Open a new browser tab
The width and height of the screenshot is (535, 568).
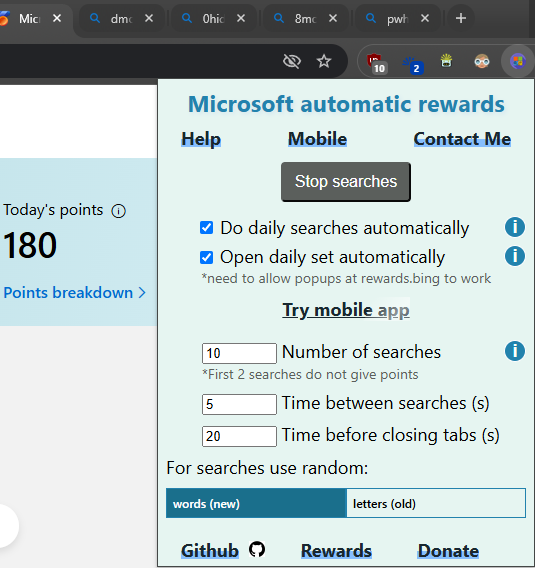[x=461, y=18]
